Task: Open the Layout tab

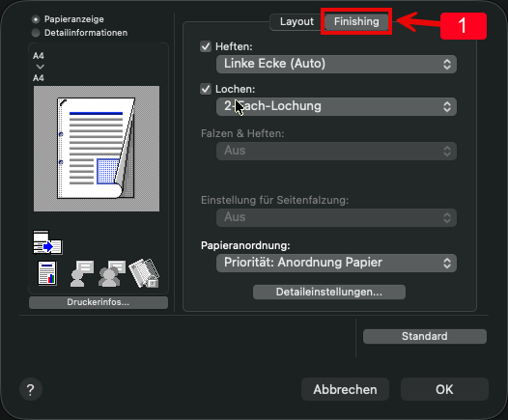Action: (x=296, y=21)
